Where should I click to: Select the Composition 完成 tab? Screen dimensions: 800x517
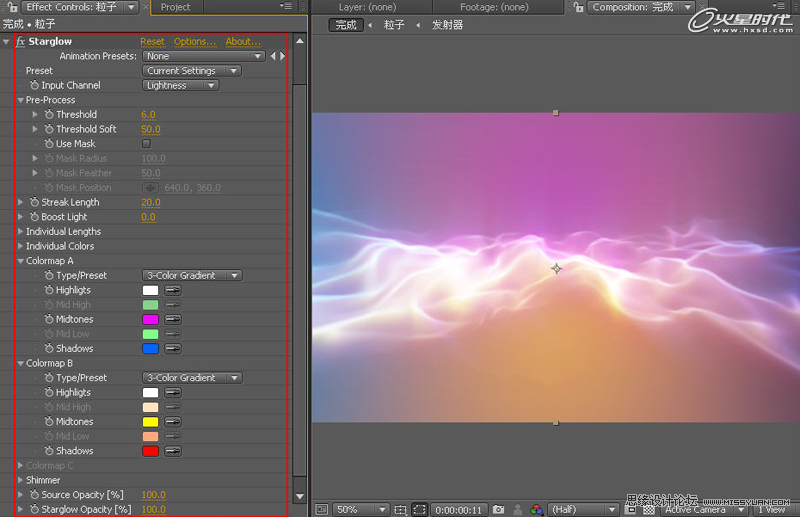tap(633, 7)
